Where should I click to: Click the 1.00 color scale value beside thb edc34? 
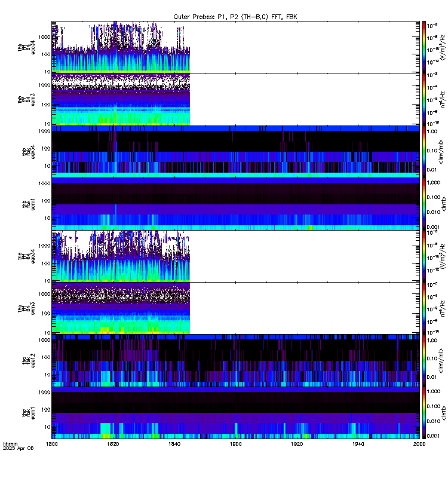432,131
